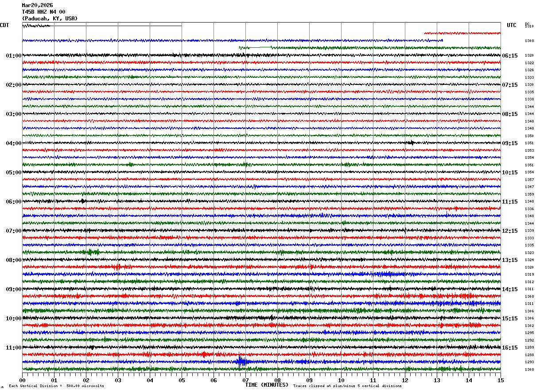Viewport: 536px width, 392px height.
Task: Click the 12:15 UTC time label
Action: coord(510,231)
